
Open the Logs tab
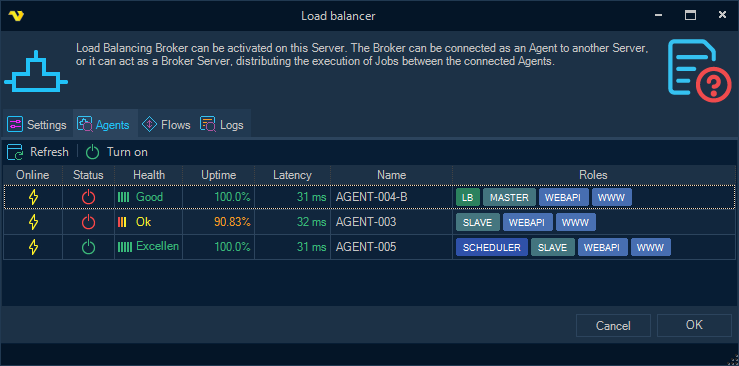pyautogui.click(x=222, y=125)
